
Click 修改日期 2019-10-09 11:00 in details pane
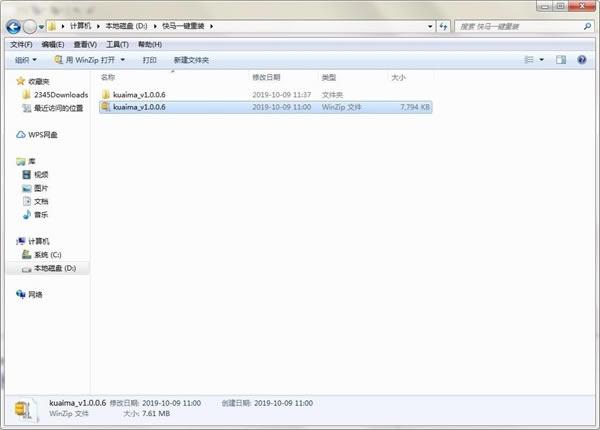pyautogui.click(x=155, y=403)
